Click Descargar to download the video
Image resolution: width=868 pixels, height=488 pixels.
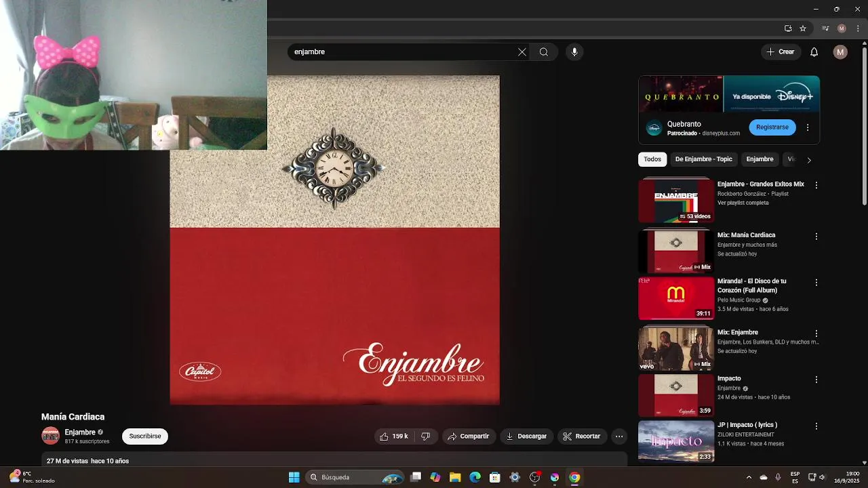526,436
